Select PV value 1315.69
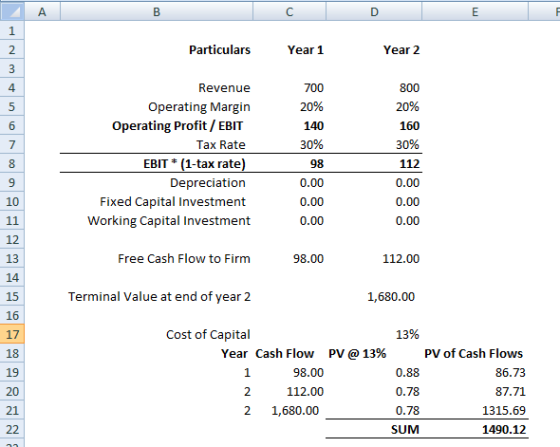Viewport: 560px width, 447px height. 504,411
